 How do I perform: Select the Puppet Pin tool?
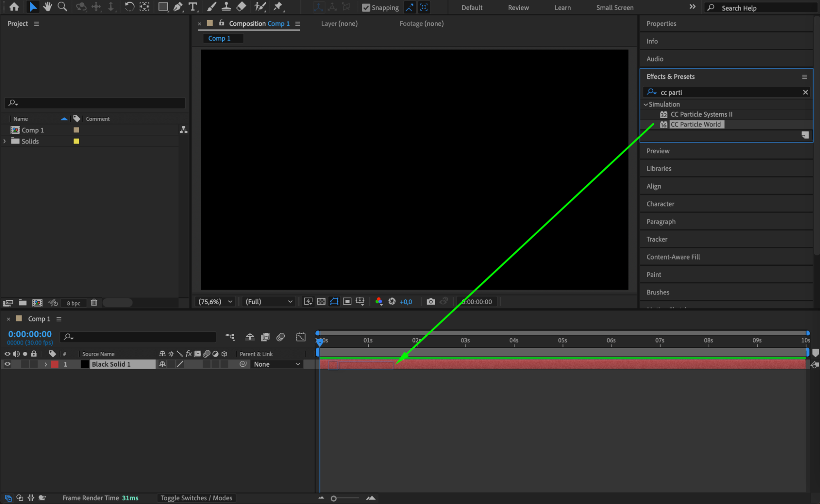click(x=278, y=7)
